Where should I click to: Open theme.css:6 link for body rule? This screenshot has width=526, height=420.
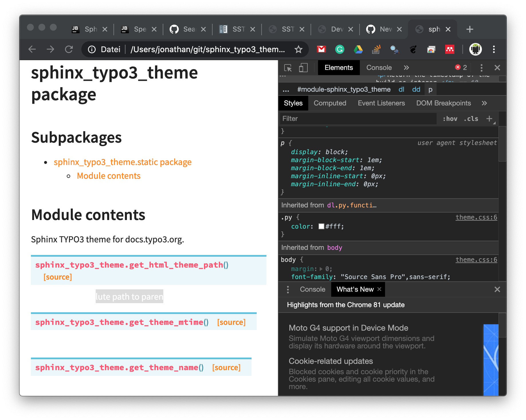pyautogui.click(x=476, y=260)
